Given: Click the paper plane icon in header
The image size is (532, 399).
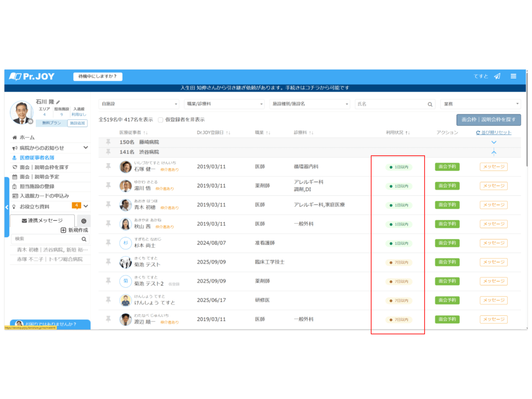Looking at the screenshot, I should (497, 76).
